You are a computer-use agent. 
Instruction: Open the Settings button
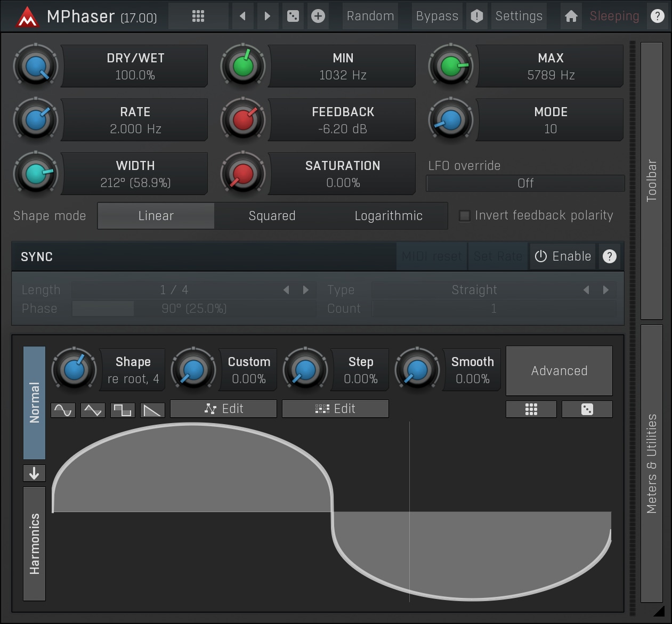click(x=519, y=16)
